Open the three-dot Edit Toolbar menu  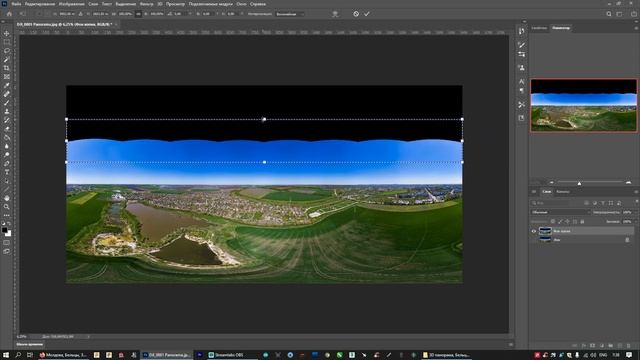pyautogui.click(x=7, y=216)
